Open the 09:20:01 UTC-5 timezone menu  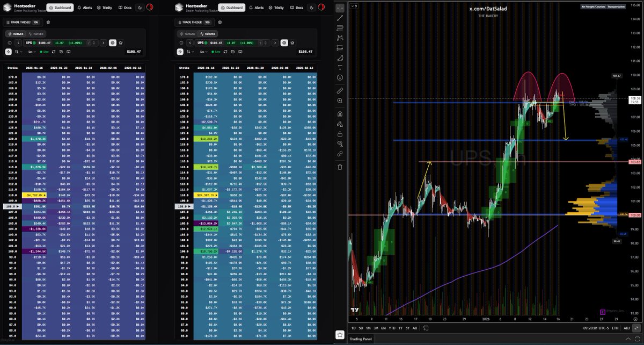point(596,328)
